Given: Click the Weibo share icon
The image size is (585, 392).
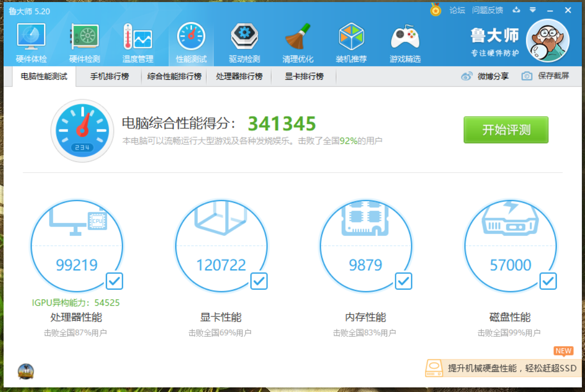Looking at the screenshot, I should click(x=467, y=77).
